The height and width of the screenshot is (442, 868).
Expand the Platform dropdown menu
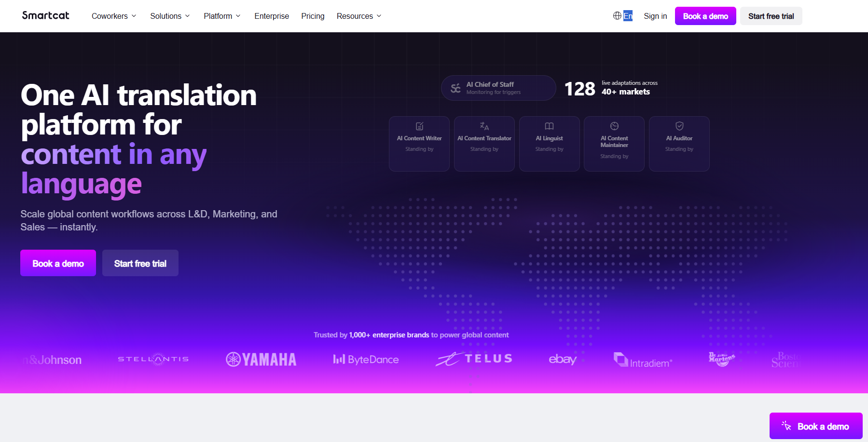(222, 16)
